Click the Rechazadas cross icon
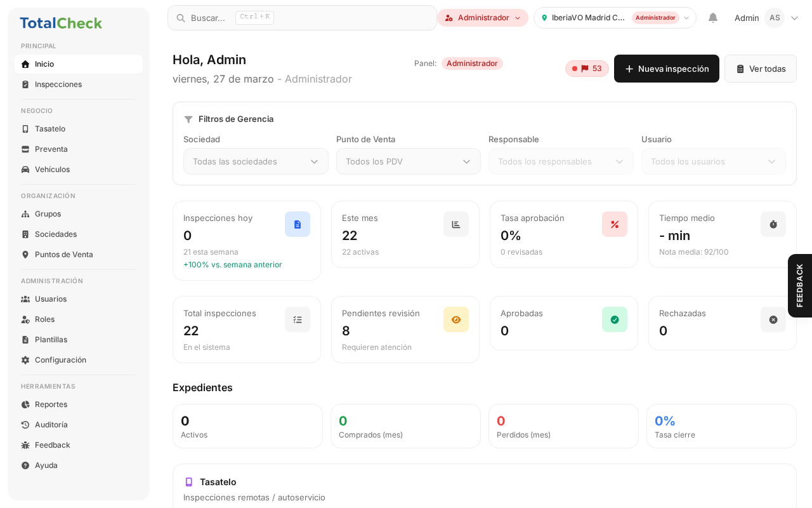Image resolution: width=812 pixels, height=508 pixels. point(773,319)
